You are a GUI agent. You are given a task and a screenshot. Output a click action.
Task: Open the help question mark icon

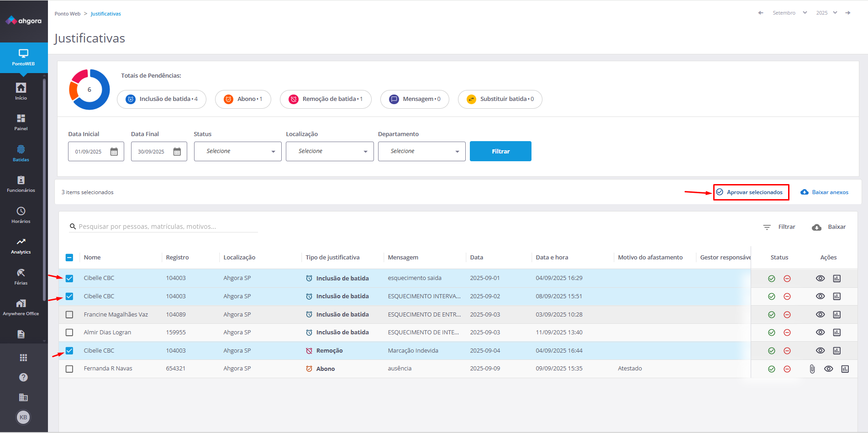23,377
